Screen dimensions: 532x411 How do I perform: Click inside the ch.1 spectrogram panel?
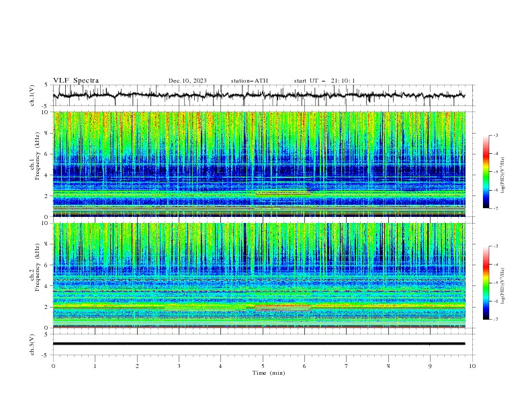coord(259,164)
